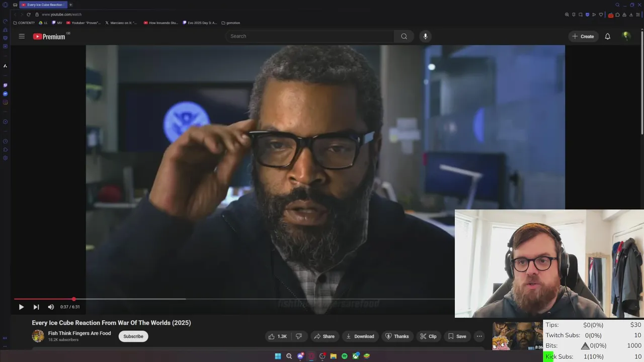Open Spotify from the taskbar
This screenshot has width=644, height=362.
point(344,356)
